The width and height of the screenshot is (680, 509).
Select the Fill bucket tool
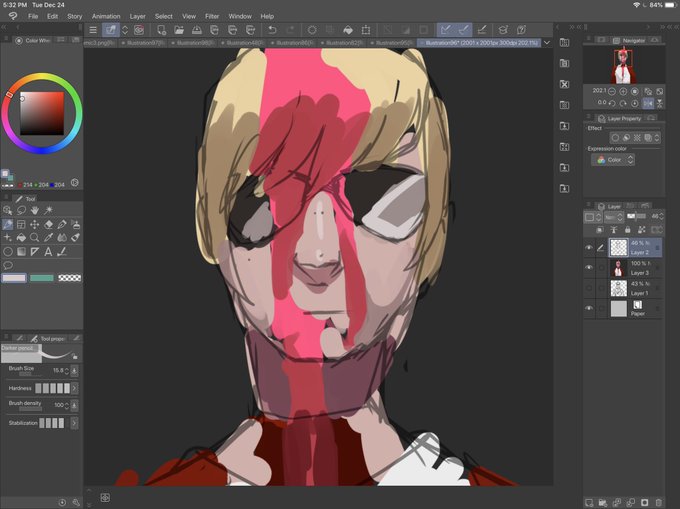tap(21, 238)
